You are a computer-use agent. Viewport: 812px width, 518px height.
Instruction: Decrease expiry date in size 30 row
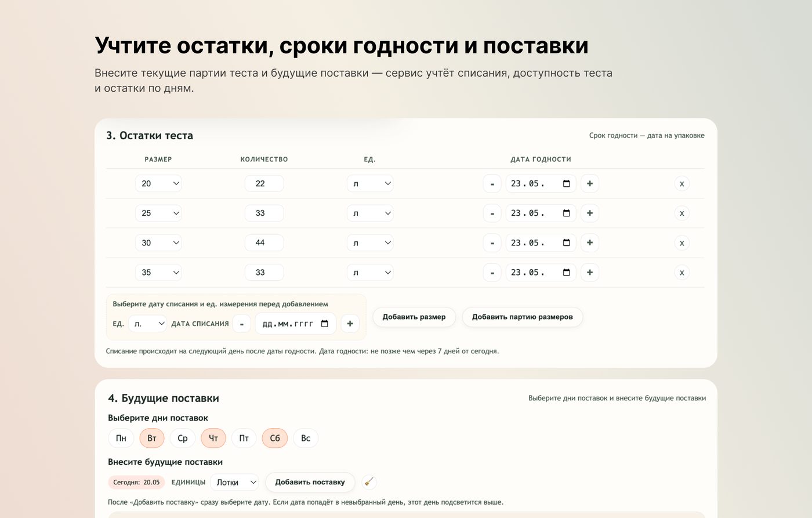492,243
